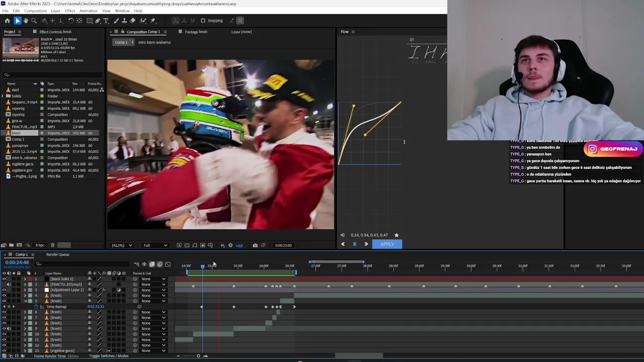Click the Flow hourglass icon
Viewport: 644px width, 362px height.
(354, 244)
